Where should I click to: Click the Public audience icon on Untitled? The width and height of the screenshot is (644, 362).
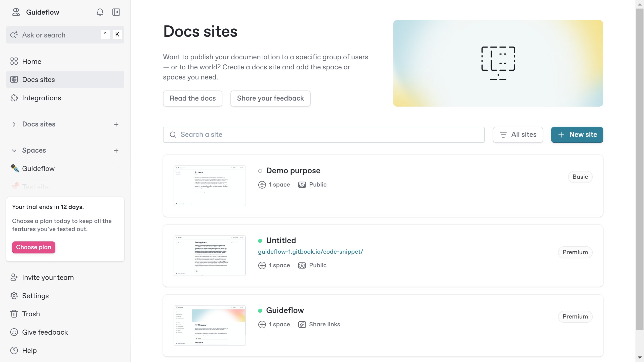click(x=302, y=265)
